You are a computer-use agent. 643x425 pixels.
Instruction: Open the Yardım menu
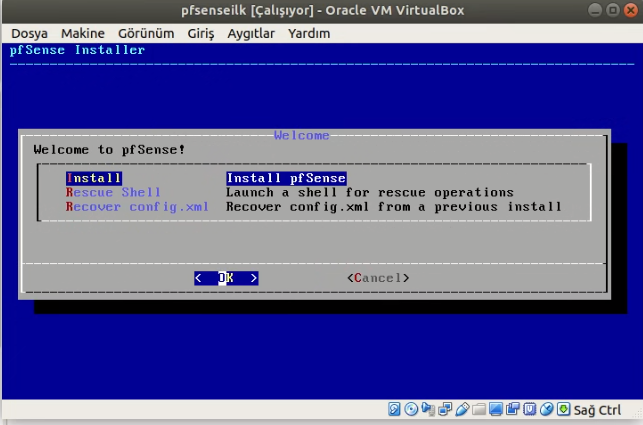309,34
